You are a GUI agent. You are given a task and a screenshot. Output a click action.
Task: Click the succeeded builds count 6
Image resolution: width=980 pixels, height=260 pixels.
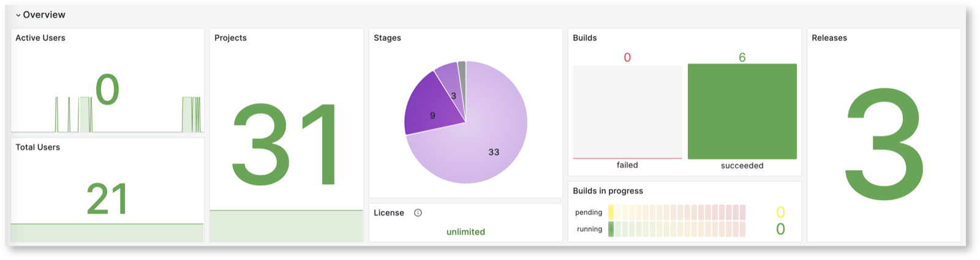[x=742, y=58]
